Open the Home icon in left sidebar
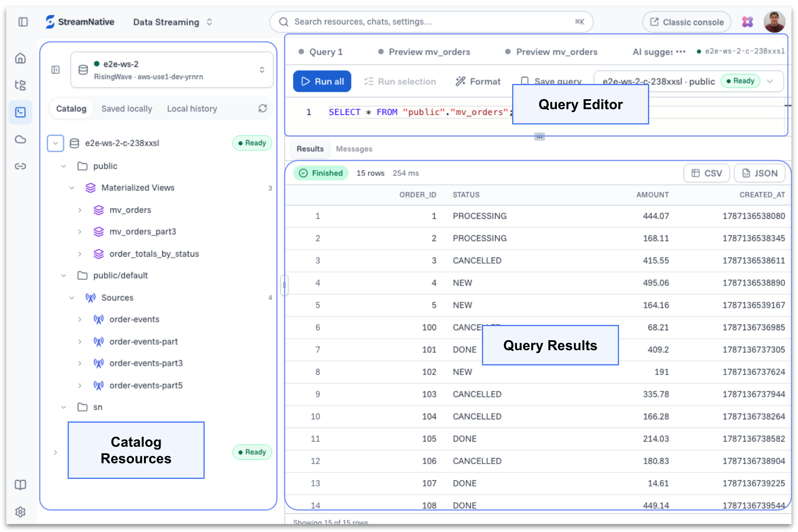The image size is (798, 532). click(20, 58)
